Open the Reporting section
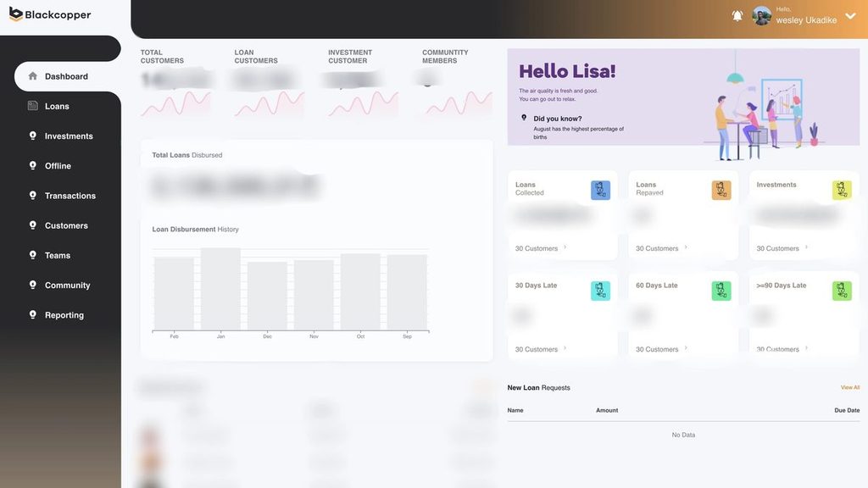 (x=64, y=315)
